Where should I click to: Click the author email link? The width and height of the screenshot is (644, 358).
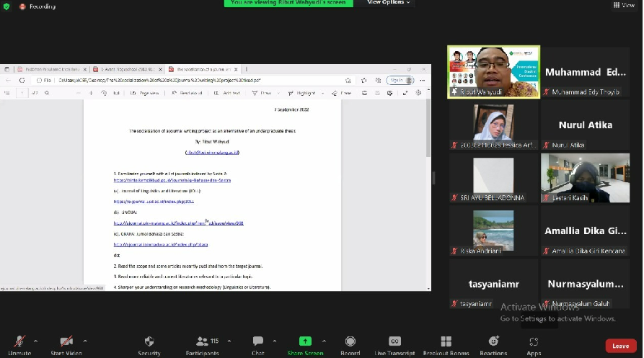[212, 153]
